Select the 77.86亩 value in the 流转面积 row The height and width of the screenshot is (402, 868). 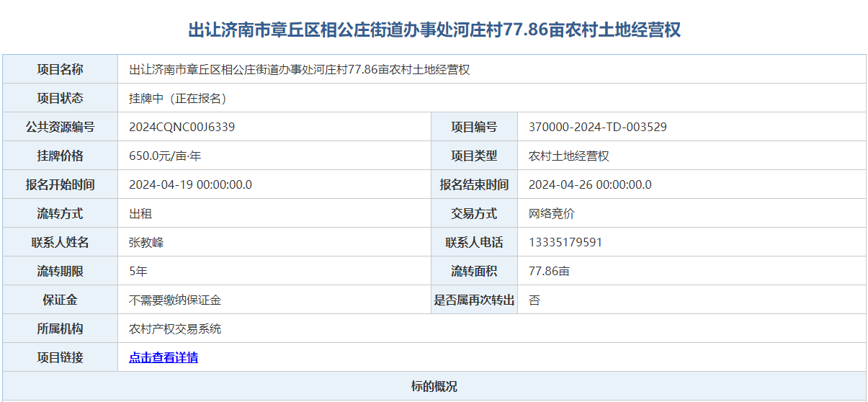point(549,272)
